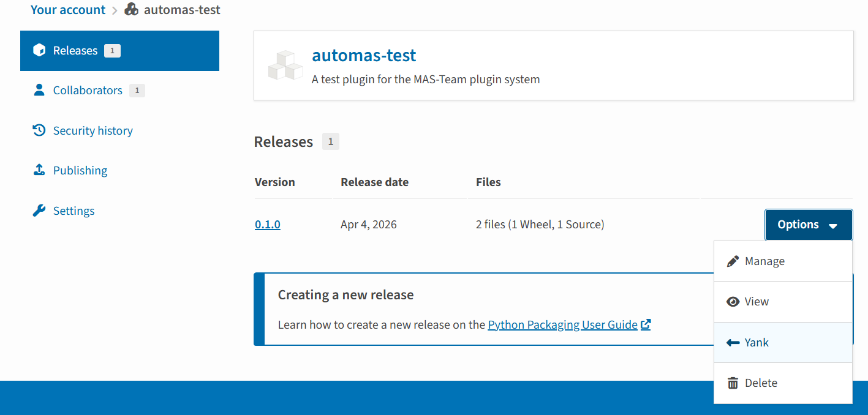
Task: Click the automas-test project title link
Action: pyautogui.click(x=364, y=55)
